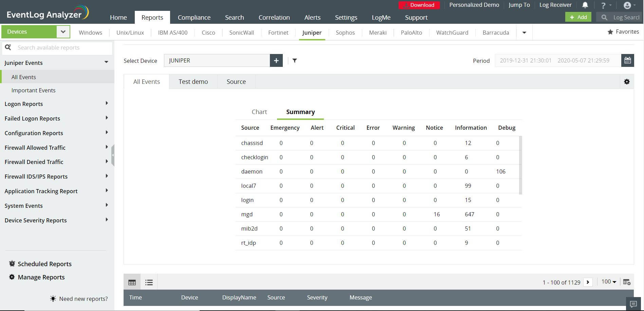Viewport: 644px width, 311px height.
Task: Select the Windows device tab
Action: (x=90, y=33)
